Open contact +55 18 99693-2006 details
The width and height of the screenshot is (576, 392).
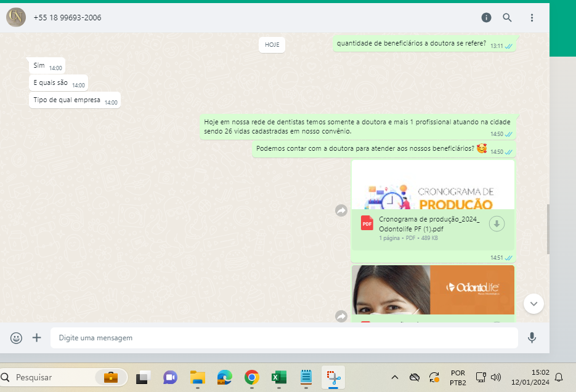(x=68, y=18)
